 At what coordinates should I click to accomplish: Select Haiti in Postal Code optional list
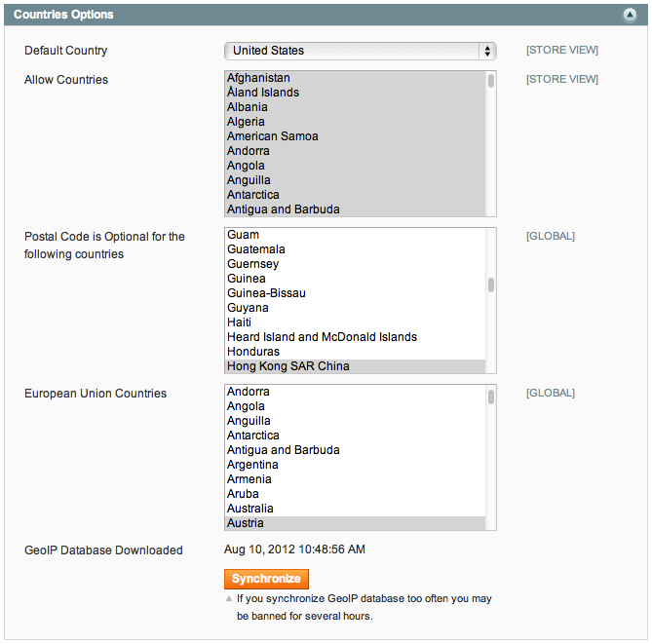point(239,322)
